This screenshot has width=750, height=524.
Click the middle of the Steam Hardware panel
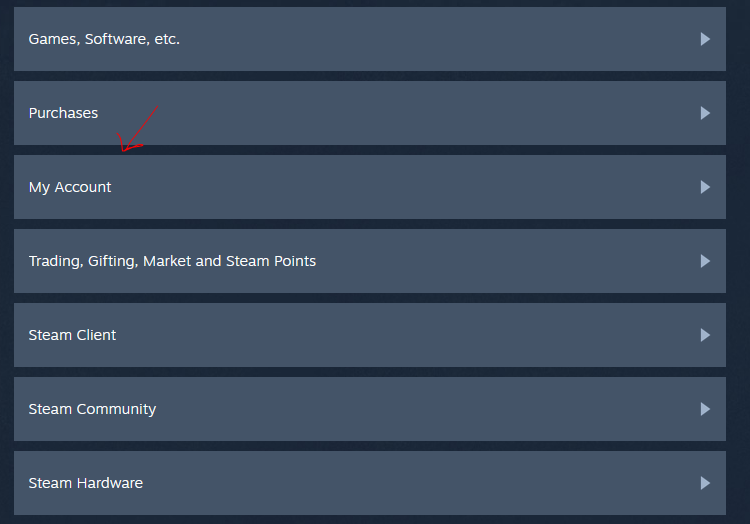(370, 483)
